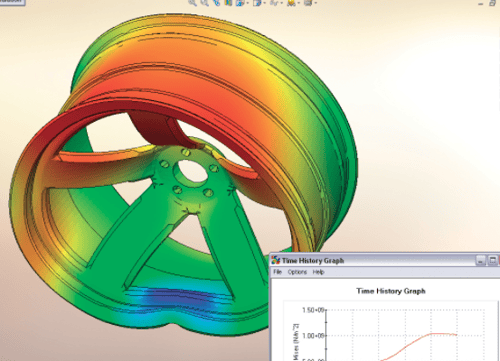Click the 1.50+09 y-axis label

click(313, 310)
